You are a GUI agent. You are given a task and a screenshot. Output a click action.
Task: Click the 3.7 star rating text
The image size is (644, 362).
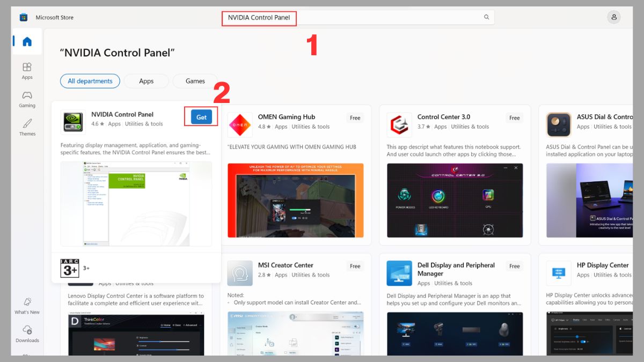coord(423,127)
